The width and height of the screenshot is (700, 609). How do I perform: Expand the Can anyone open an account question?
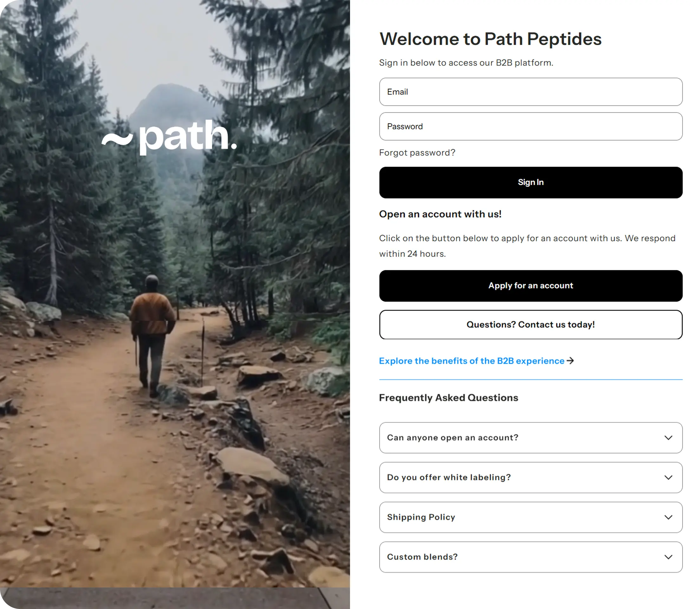[x=530, y=438]
